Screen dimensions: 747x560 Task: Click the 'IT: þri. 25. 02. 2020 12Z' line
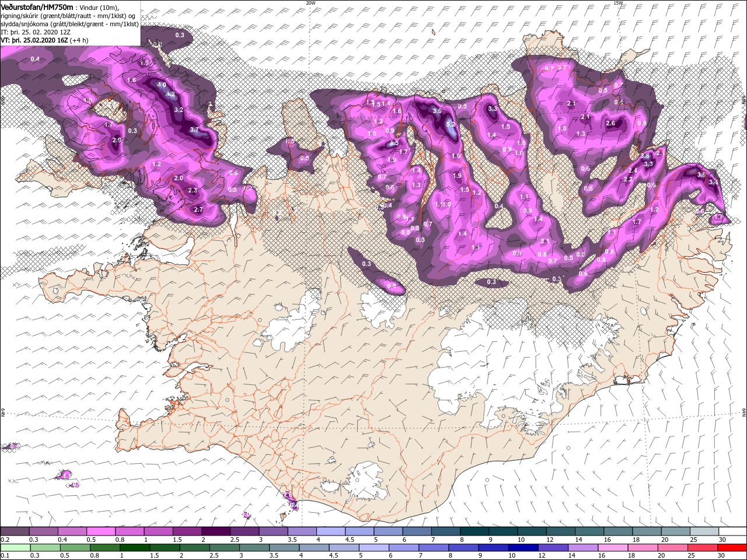click(36, 32)
